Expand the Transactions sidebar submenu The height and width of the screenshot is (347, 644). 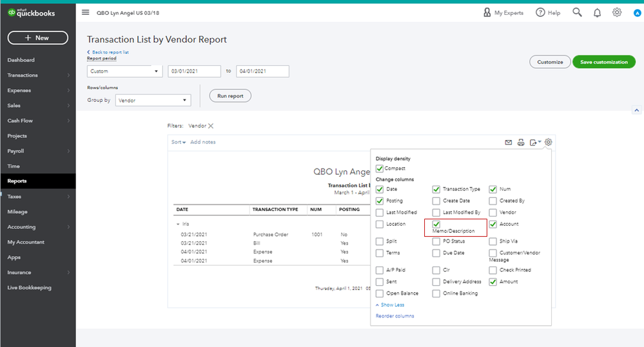[x=68, y=75]
